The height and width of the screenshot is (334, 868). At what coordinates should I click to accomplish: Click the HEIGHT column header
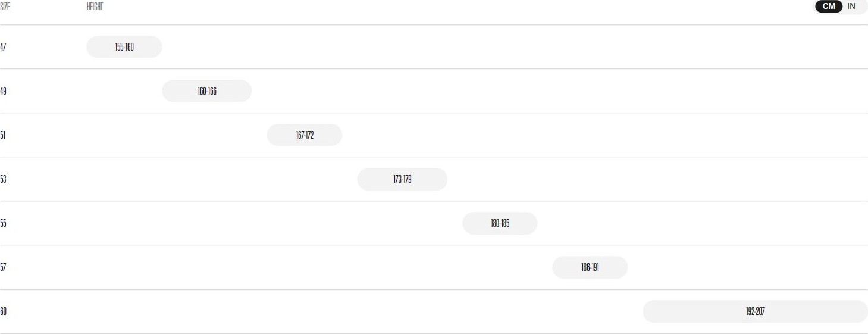95,7
